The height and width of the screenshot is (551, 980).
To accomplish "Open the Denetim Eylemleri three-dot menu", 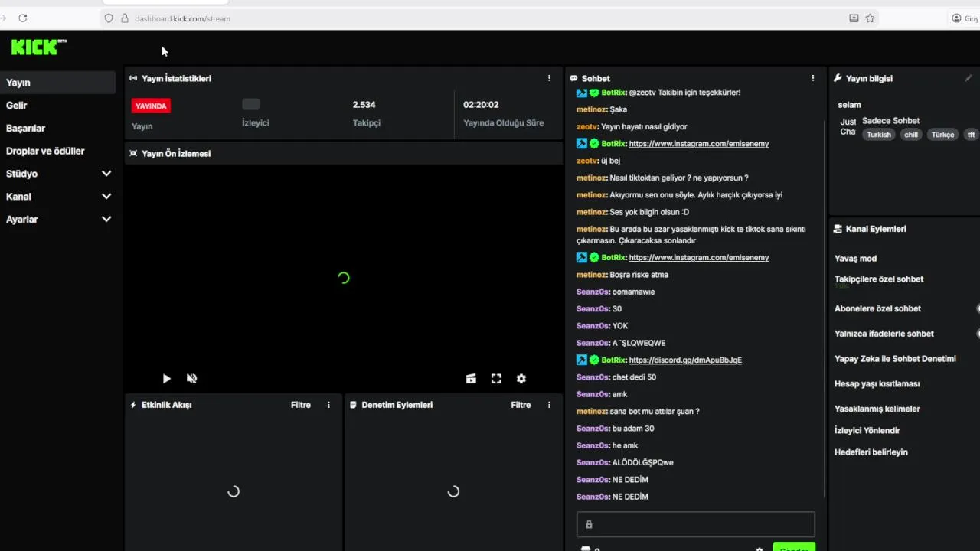I will click(x=549, y=405).
